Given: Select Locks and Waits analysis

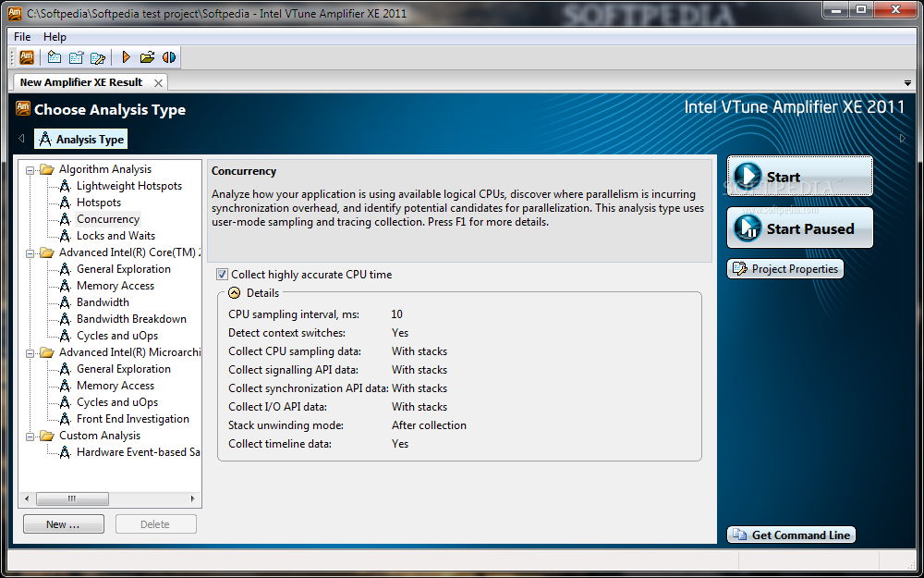Looking at the screenshot, I should click(115, 235).
